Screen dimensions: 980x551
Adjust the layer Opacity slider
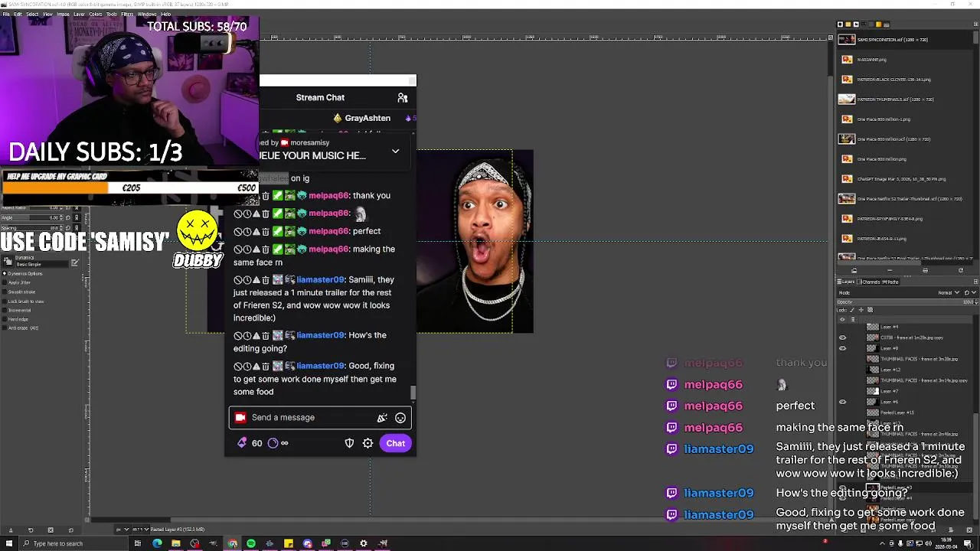[905, 302]
